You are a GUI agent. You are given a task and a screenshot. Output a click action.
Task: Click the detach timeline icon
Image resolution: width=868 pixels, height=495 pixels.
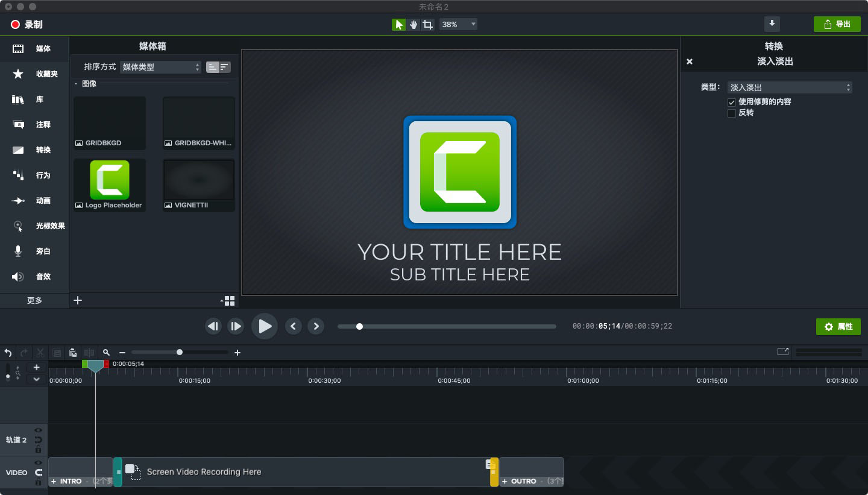click(782, 352)
